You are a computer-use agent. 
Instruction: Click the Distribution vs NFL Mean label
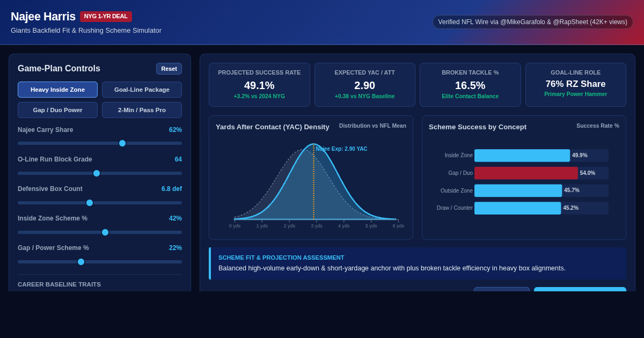(x=372, y=126)
